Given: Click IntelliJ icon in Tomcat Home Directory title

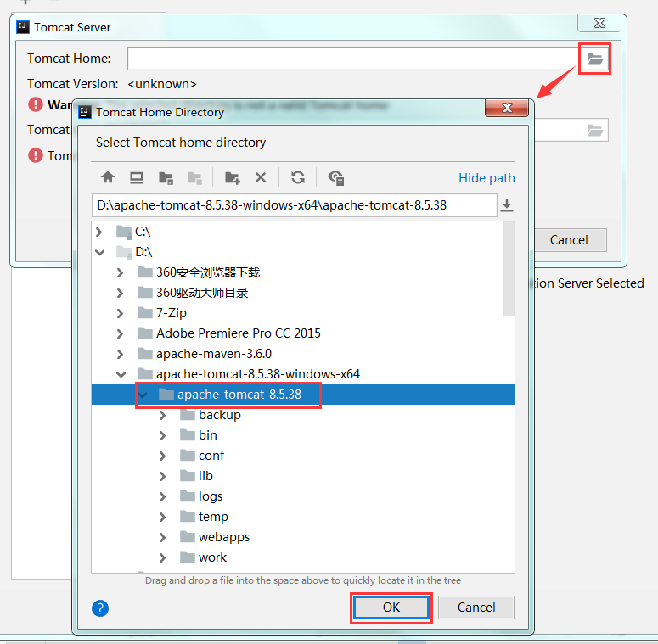Looking at the screenshot, I should pyautogui.click(x=85, y=112).
